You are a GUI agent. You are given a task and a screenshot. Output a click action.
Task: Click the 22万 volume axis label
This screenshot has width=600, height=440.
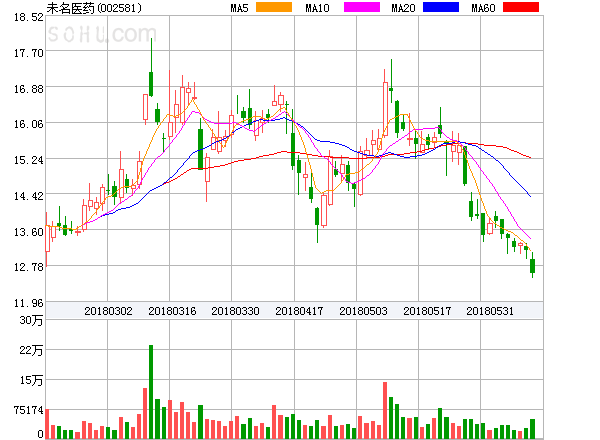click(31, 350)
